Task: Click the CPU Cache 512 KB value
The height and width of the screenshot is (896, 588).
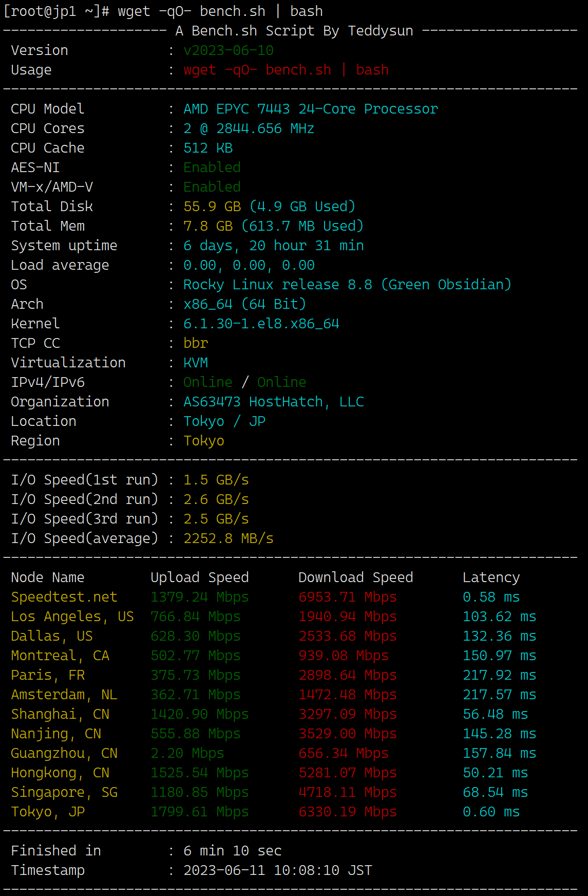Action: coord(208,148)
